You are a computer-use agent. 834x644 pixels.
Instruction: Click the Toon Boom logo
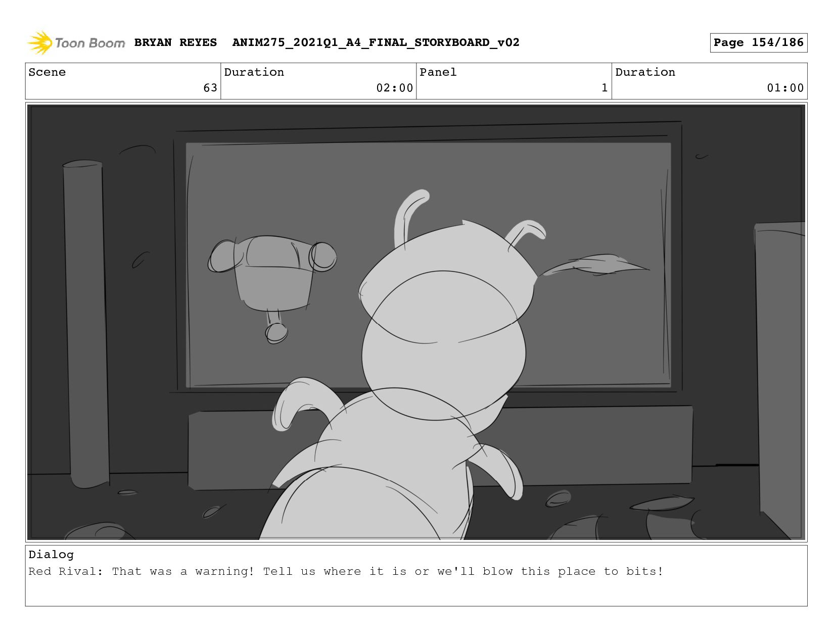pyautogui.click(x=76, y=43)
